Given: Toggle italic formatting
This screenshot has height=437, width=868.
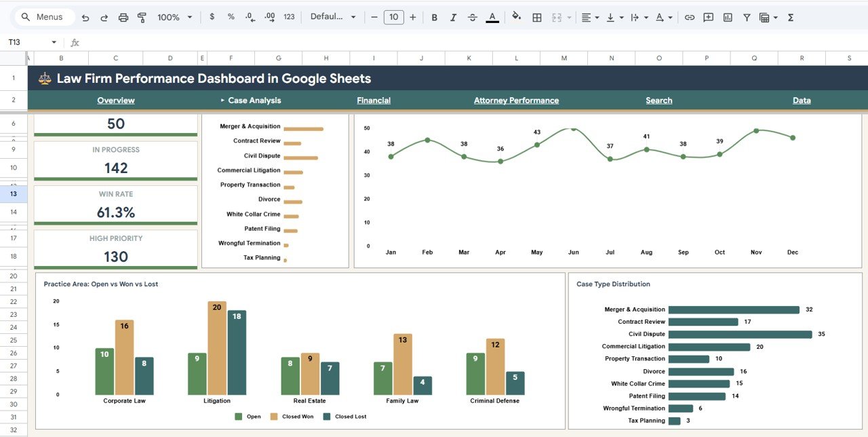Looking at the screenshot, I should (453, 17).
